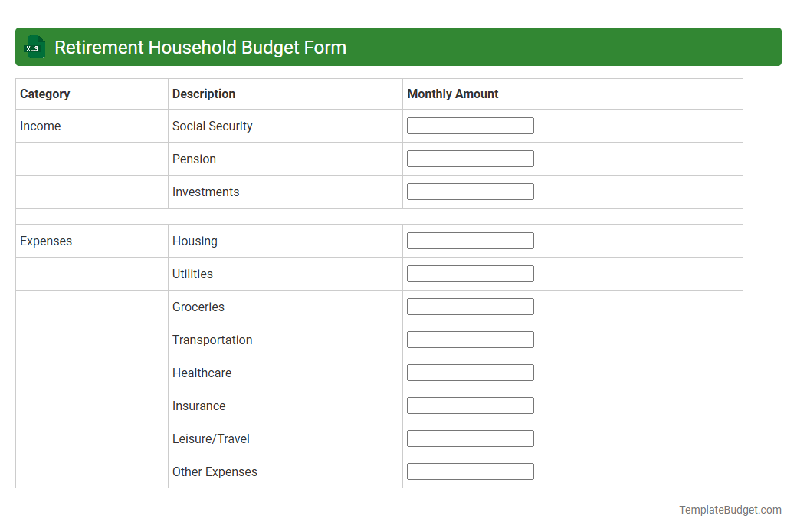Click the Other Expenses amount field
Viewport: 797px width, 532px height.
coord(470,471)
